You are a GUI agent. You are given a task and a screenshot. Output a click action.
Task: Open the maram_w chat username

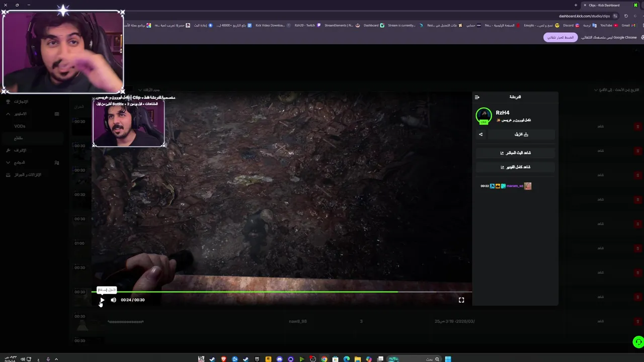click(515, 186)
